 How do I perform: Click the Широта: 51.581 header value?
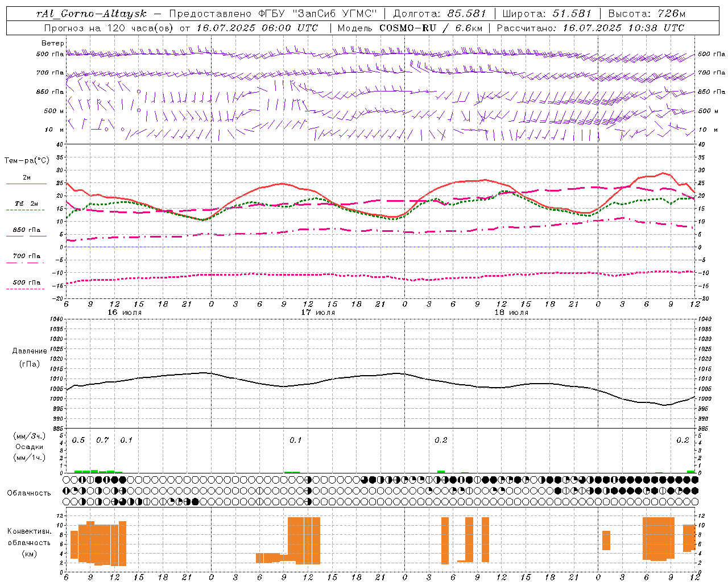pyautogui.click(x=547, y=14)
